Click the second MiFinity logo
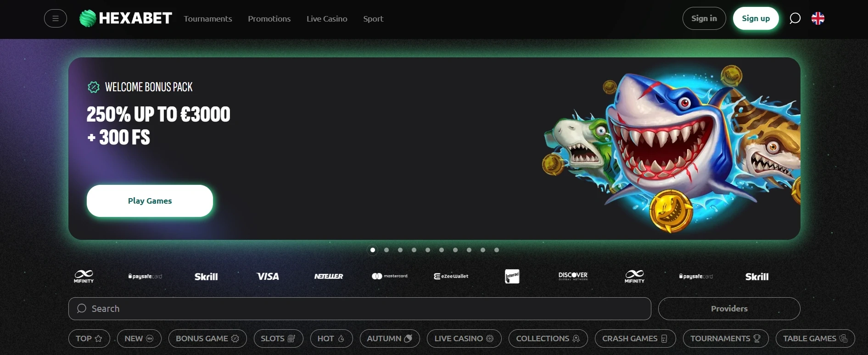Image resolution: width=868 pixels, height=355 pixels. pyautogui.click(x=634, y=276)
